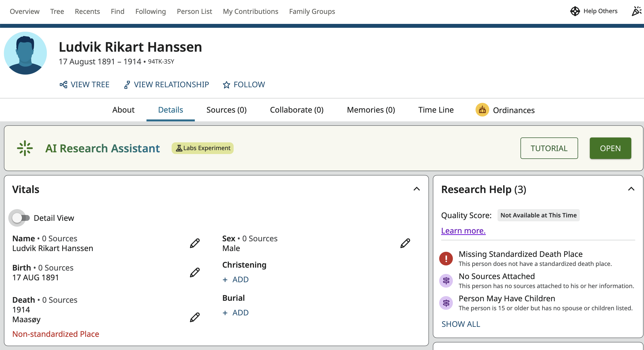644x350 pixels.
Task: Click the Help Others lifesaver icon
Action: [575, 11]
